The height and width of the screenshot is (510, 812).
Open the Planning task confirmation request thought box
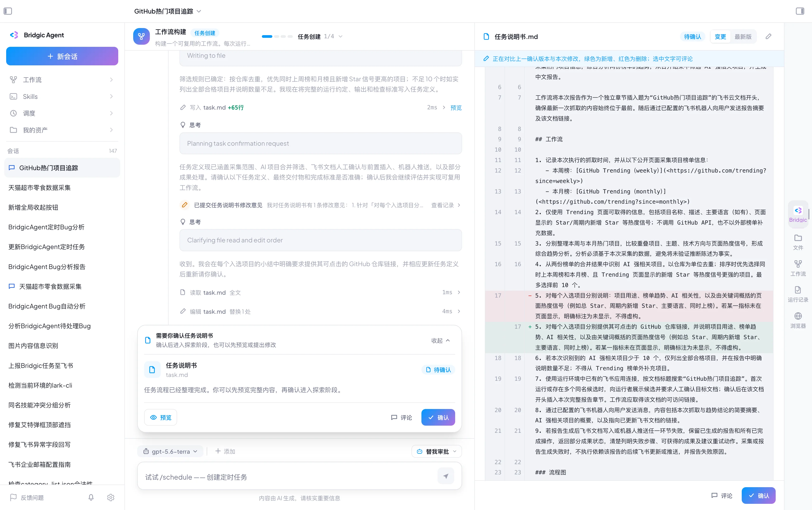pyautogui.click(x=321, y=143)
